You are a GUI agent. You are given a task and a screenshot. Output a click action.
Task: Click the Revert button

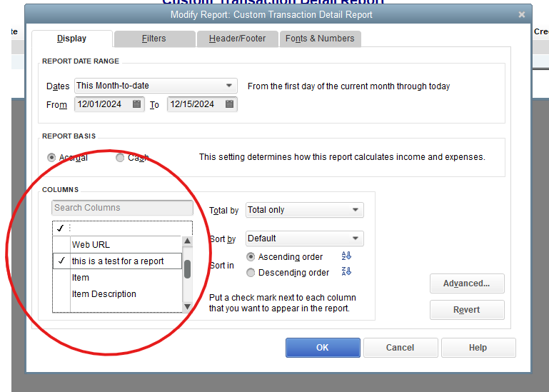point(467,310)
